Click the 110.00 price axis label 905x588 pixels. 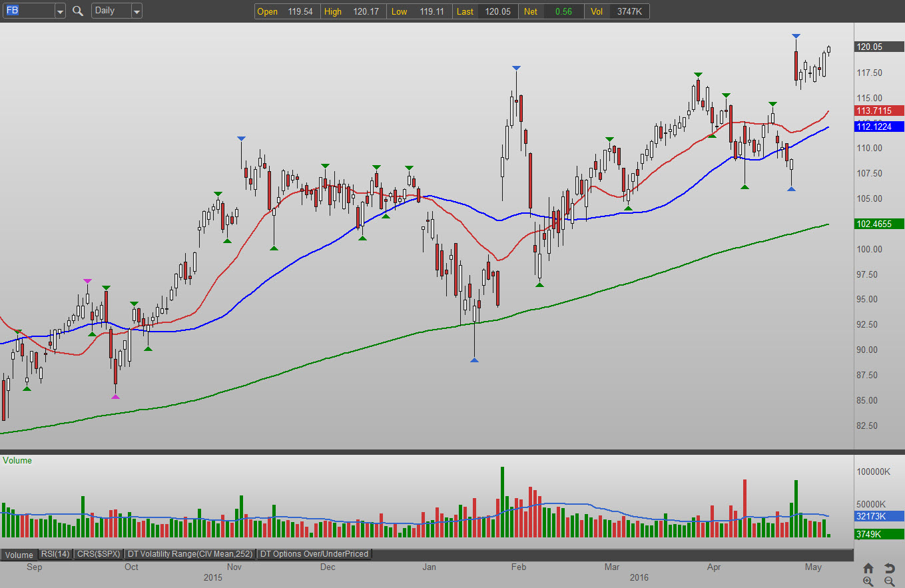tap(870, 148)
